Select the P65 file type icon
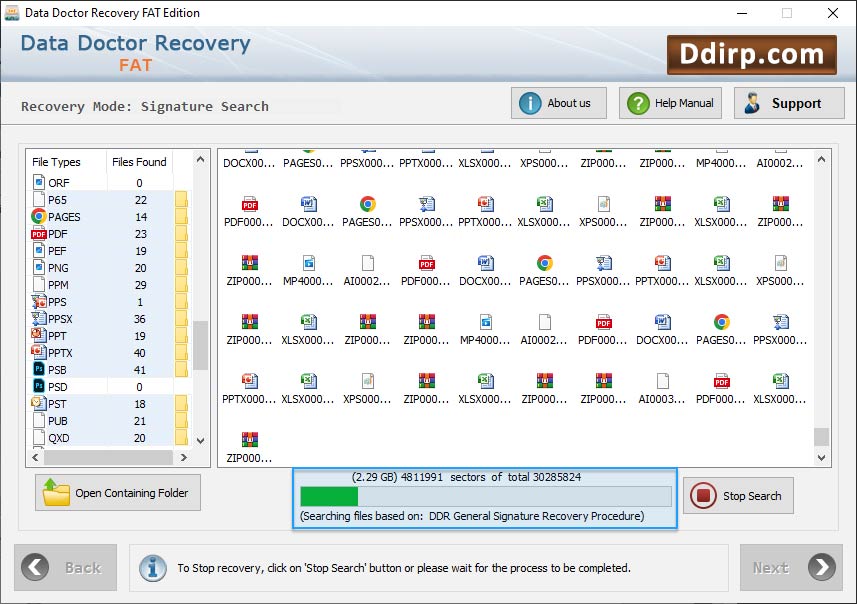 39,199
